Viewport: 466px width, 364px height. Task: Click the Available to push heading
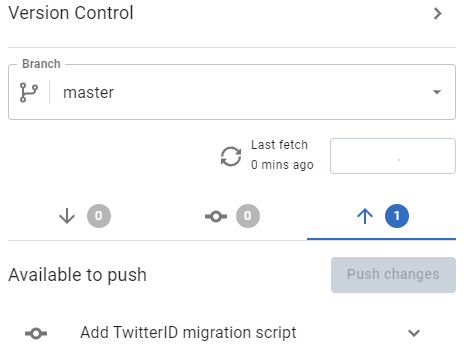(x=77, y=275)
